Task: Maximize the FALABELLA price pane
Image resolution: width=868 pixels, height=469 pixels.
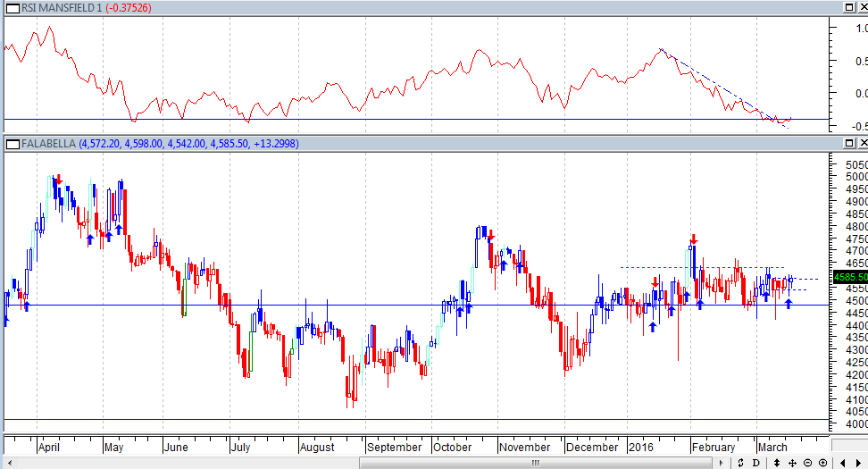Action: click(848, 143)
